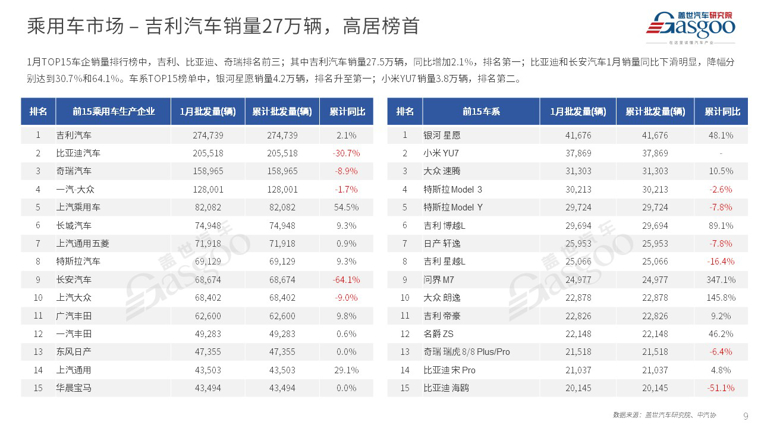Click the 比亚迪 海鸥 series name
Image resolution: width=760 pixels, height=428 pixels.
pos(446,388)
